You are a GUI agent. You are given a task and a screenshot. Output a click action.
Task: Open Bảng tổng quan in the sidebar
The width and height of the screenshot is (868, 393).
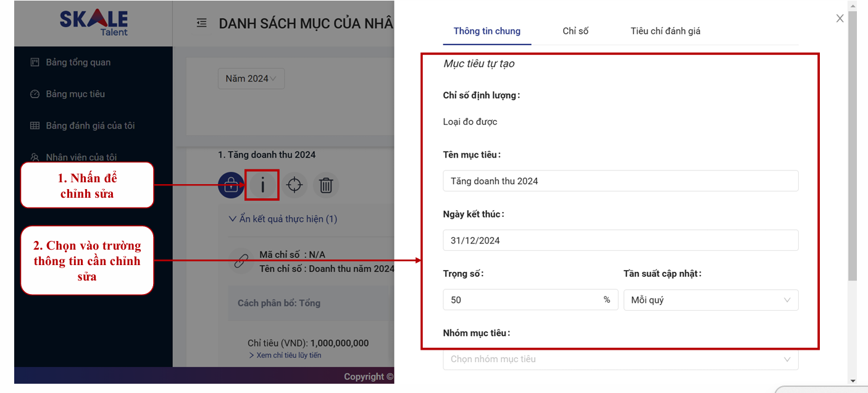[x=78, y=62]
